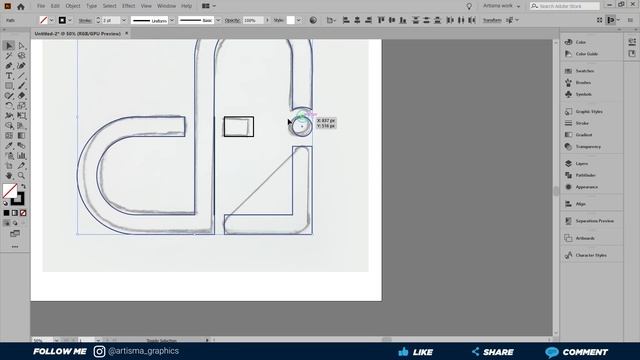
Task: Select the Shape Builder tool
Action: click(9, 126)
